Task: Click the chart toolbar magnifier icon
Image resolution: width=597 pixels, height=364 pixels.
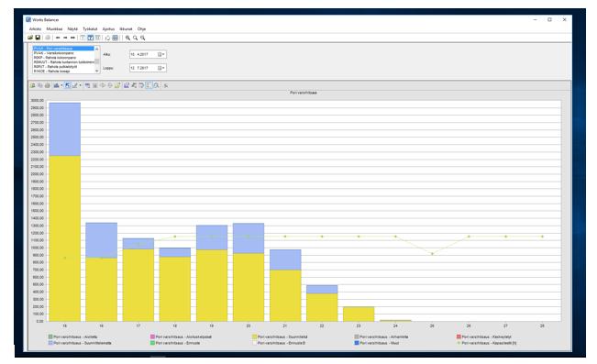Action: 157,85
